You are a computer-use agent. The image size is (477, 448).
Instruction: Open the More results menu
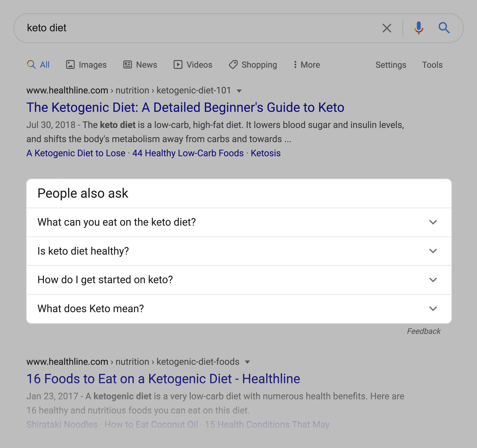pos(306,64)
